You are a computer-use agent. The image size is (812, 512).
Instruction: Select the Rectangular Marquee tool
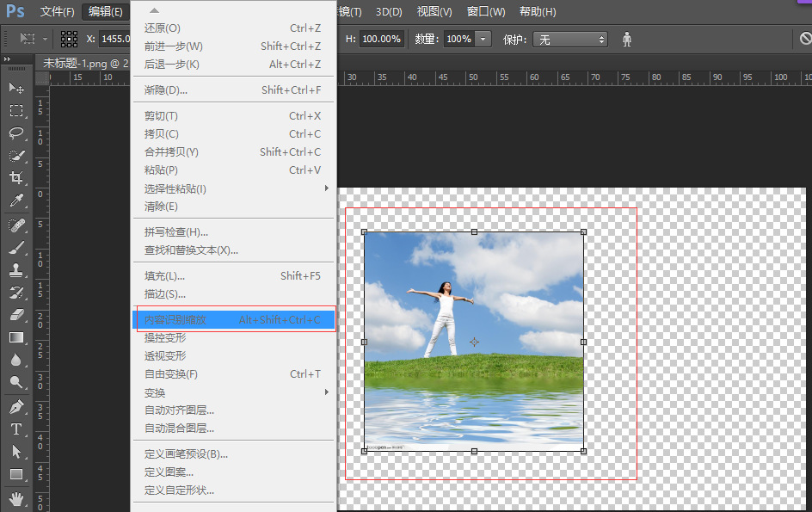[16, 110]
